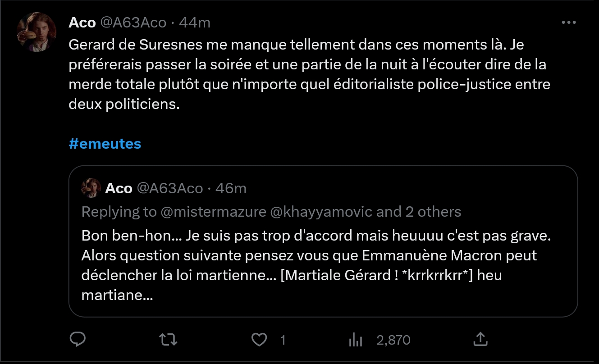This screenshot has height=364, width=599.
Task: Open the 44m timestamp link
Action: 195,23
